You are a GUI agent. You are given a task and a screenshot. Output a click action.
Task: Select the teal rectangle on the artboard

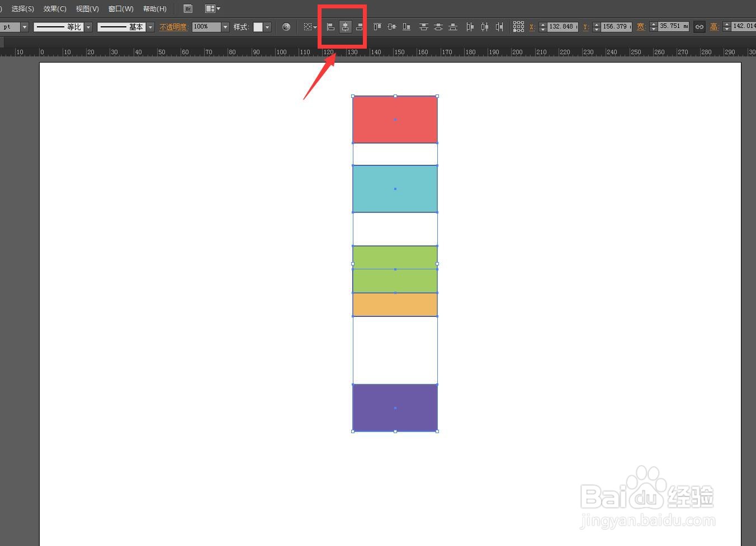click(x=395, y=189)
